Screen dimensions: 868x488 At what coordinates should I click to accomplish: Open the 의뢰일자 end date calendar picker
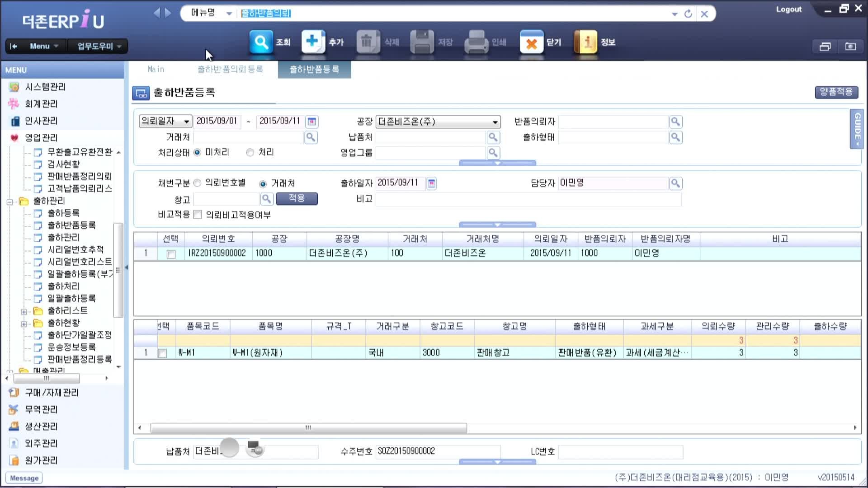pos(312,122)
